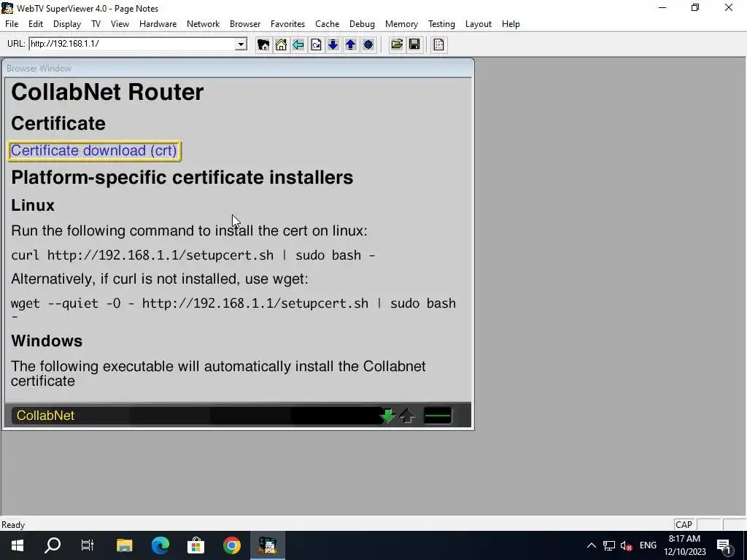Open Windows taskbar search

click(53, 545)
